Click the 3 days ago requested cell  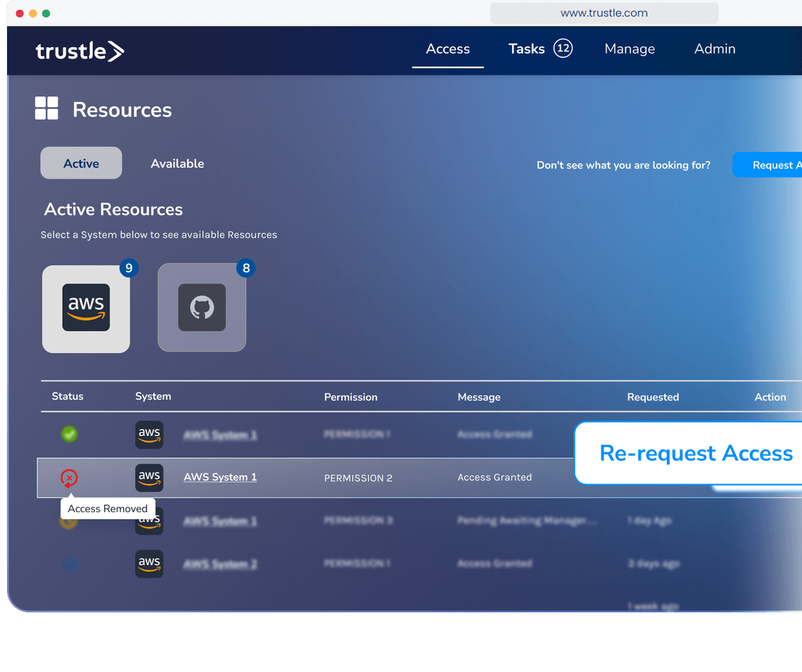point(654,564)
